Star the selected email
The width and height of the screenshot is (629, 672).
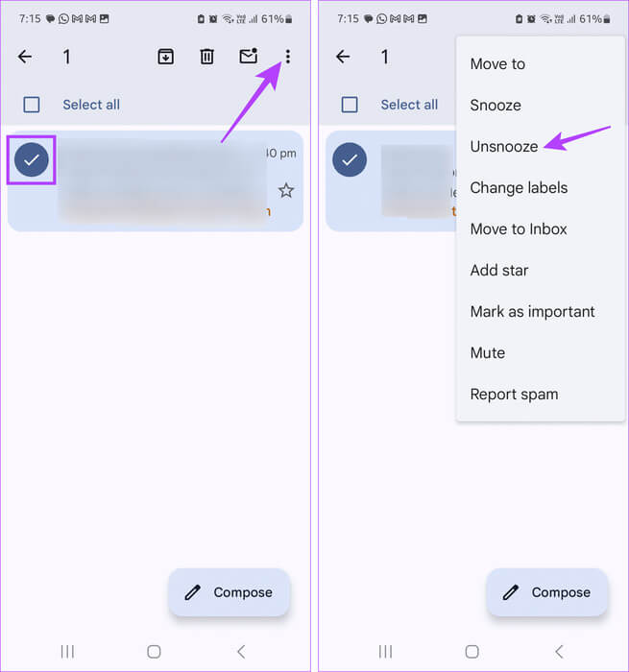[286, 190]
